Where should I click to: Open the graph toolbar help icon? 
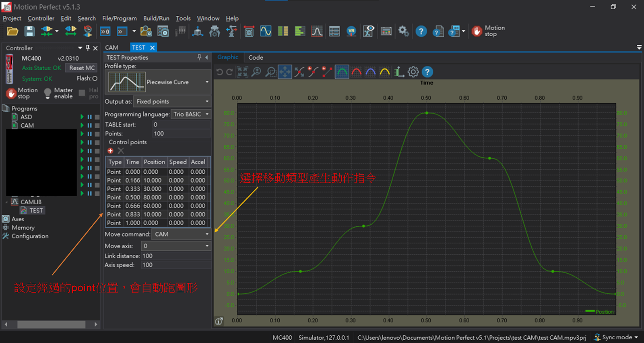pos(427,72)
